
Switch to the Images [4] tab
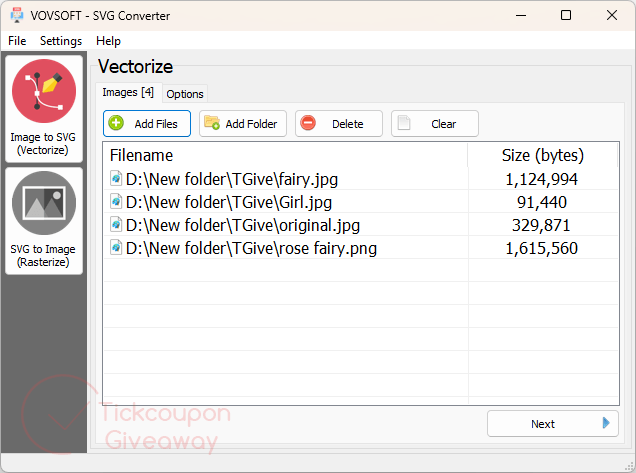pyautogui.click(x=128, y=92)
